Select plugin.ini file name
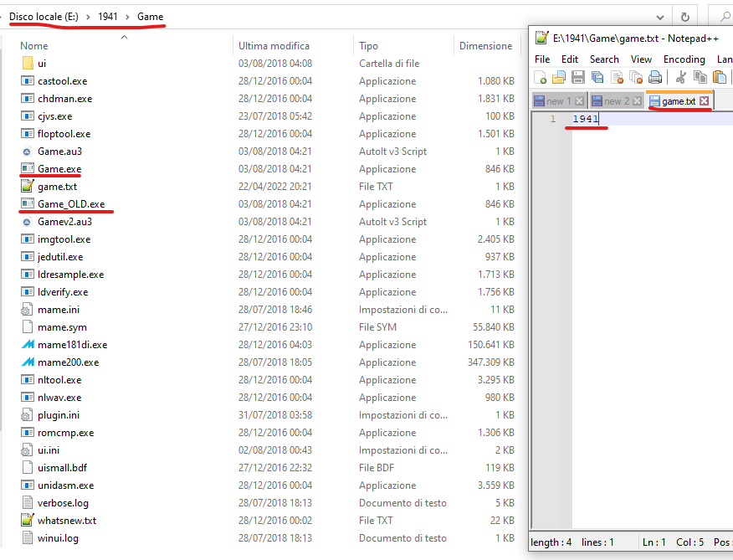Screen dimensions: 733x560 pyautogui.click(x=59, y=415)
